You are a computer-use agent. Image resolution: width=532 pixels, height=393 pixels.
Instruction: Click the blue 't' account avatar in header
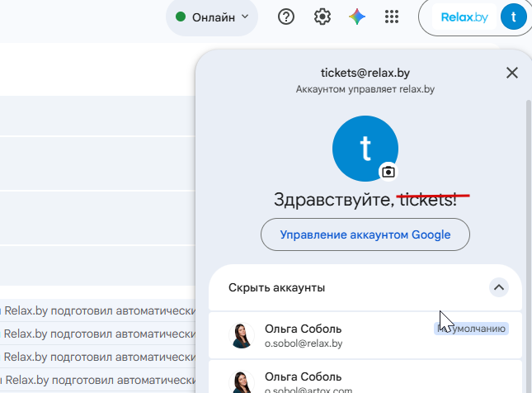point(513,17)
